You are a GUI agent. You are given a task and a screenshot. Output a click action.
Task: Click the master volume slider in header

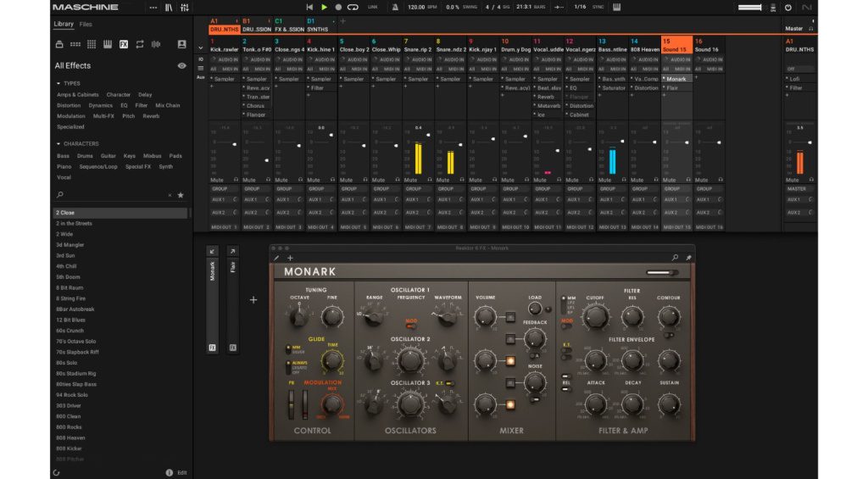click(x=750, y=7)
